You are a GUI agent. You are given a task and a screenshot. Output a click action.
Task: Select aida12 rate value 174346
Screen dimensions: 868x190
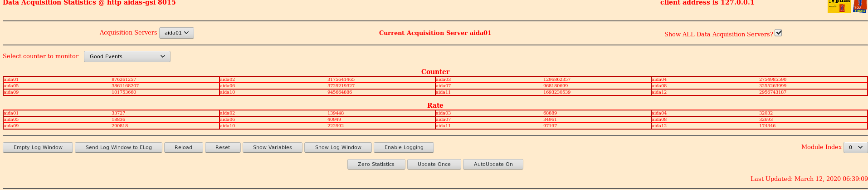767,126
